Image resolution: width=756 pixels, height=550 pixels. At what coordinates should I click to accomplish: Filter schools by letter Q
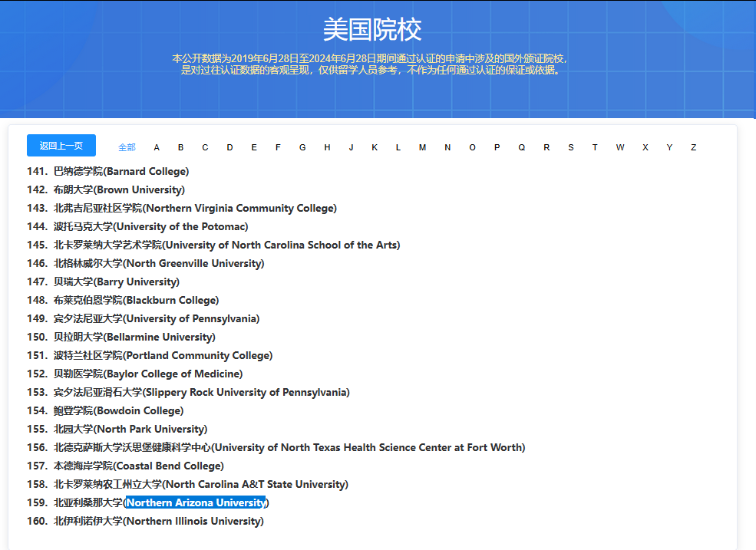(x=522, y=147)
